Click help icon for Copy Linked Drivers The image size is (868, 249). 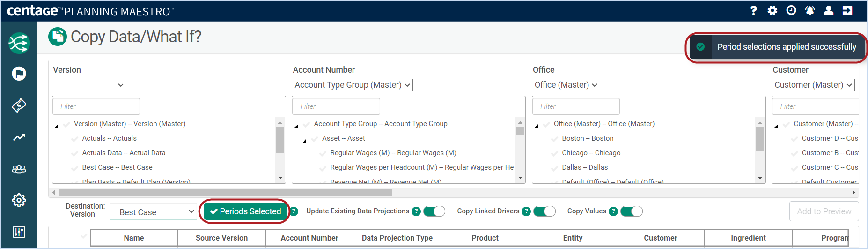[x=526, y=211]
